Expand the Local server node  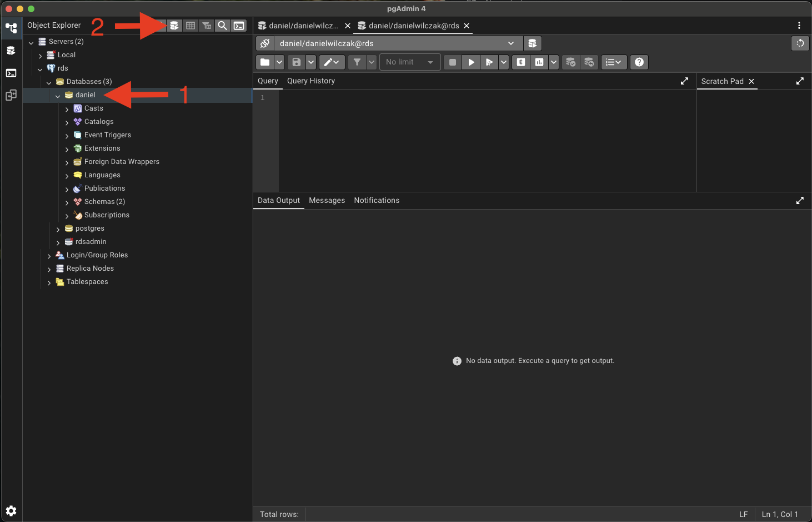click(x=40, y=56)
